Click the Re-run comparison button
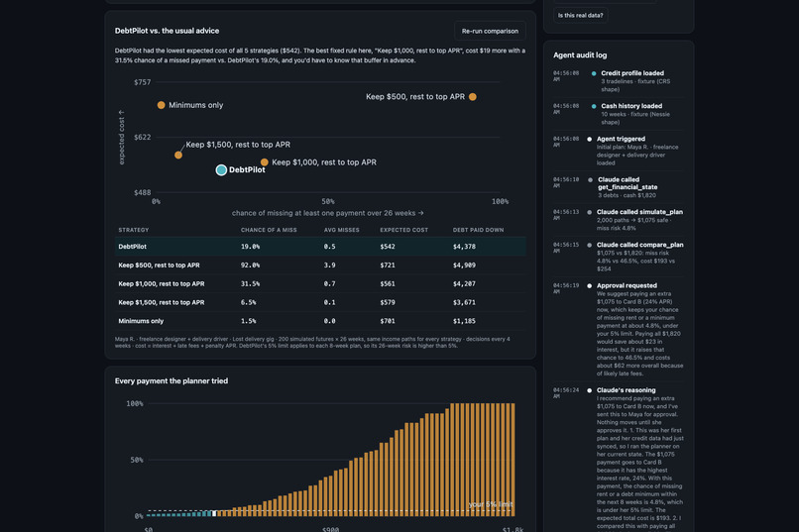This screenshot has width=799, height=532. (x=490, y=31)
